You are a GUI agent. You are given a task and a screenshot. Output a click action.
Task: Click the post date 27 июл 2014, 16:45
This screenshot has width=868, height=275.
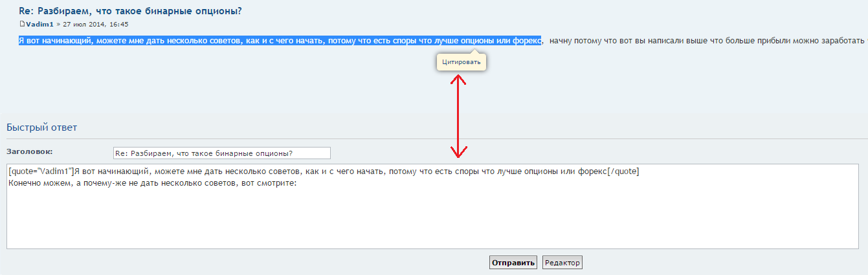click(x=96, y=24)
